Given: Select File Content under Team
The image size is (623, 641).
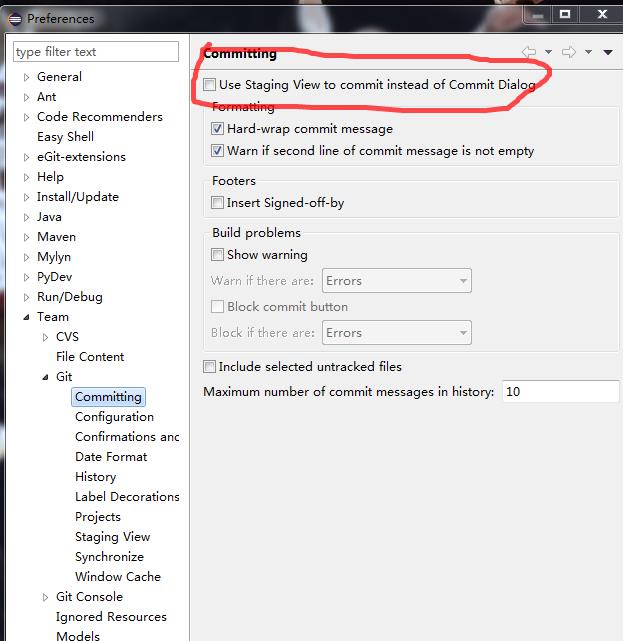Looking at the screenshot, I should click(x=90, y=356).
